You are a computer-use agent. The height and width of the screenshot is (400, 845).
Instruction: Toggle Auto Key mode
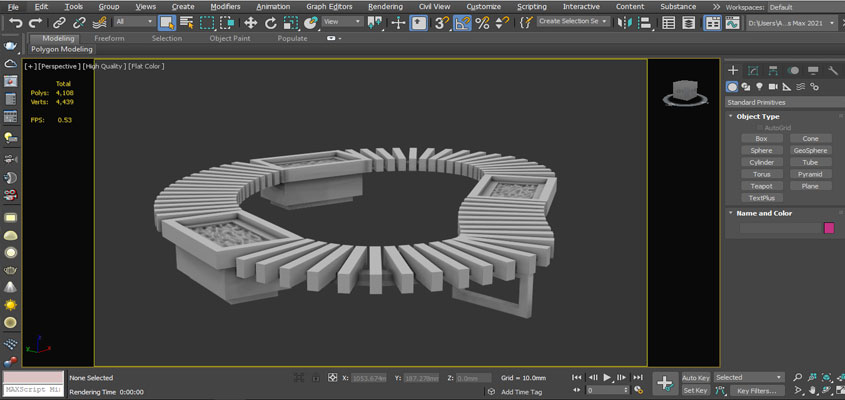[696, 378]
